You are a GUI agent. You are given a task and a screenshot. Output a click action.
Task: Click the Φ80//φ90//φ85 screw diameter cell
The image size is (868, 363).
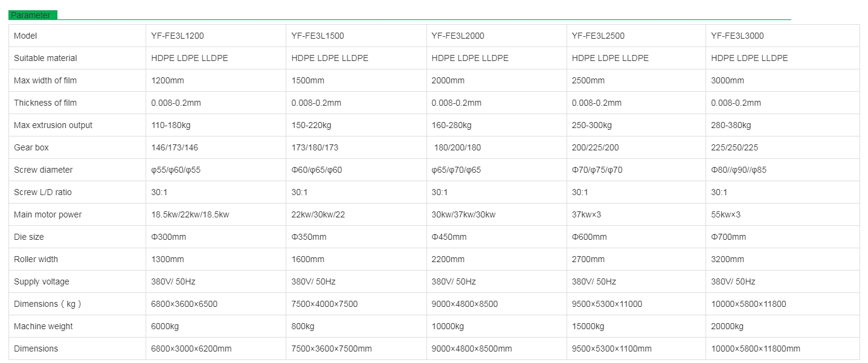[x=739, y=170]
